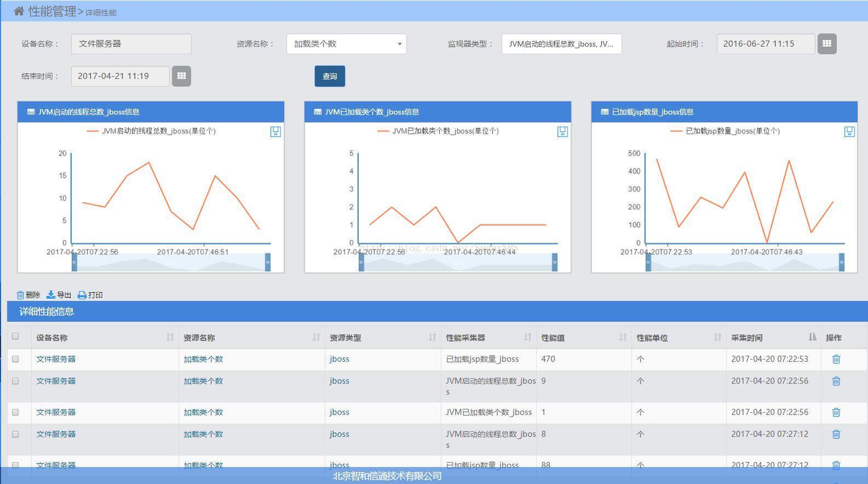Check the row with performance value 9

pos(15,381)
